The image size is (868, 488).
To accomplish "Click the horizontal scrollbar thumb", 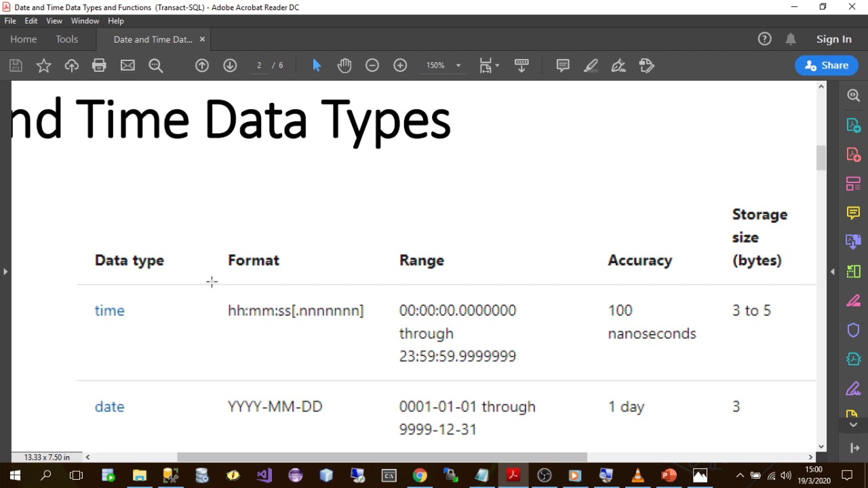I will pyautogui.click(x=382, y=457).
